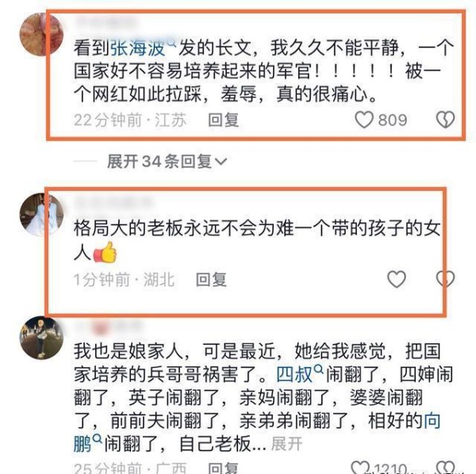476x474 pixels.
Task: Dislike the Jiangsu comment via broken heart
Action: coord(445,120)
